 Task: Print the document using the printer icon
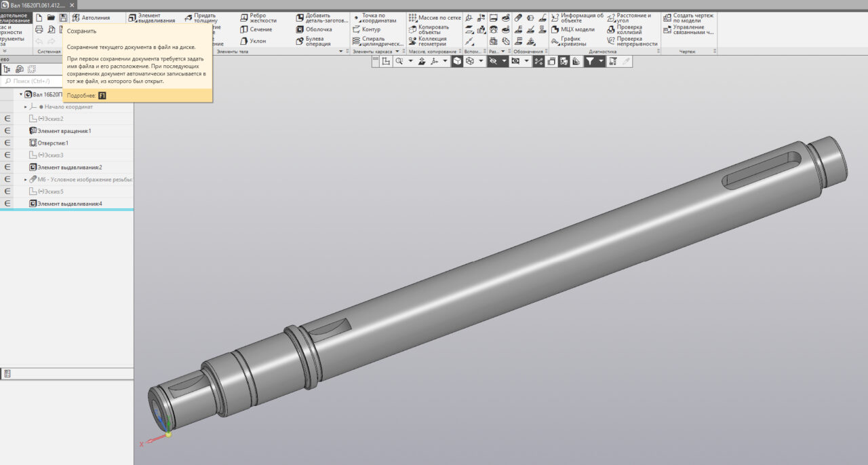coord(39,29)
